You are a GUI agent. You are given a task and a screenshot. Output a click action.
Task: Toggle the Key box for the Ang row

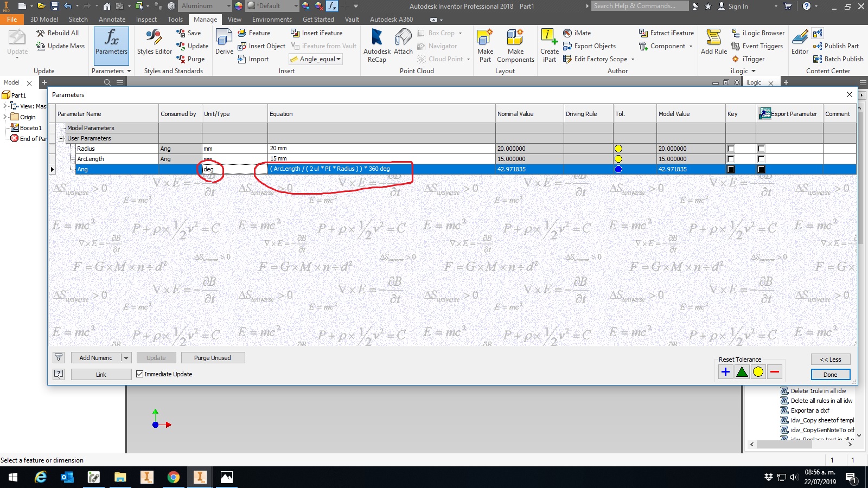[x=731, y=169]
